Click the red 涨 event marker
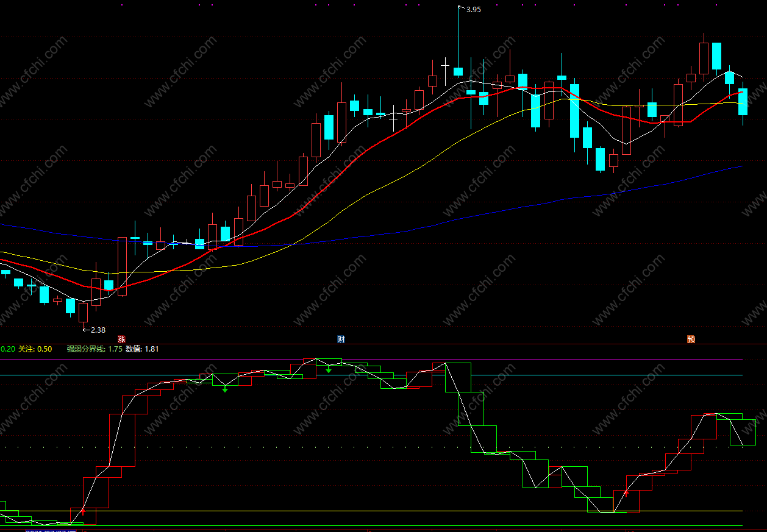The width and height of the screenshot is (767, 532). point(122,339)
